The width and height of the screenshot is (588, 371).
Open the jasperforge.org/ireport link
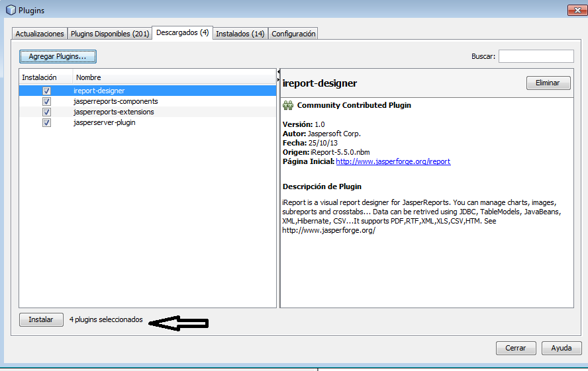[393, 161]
